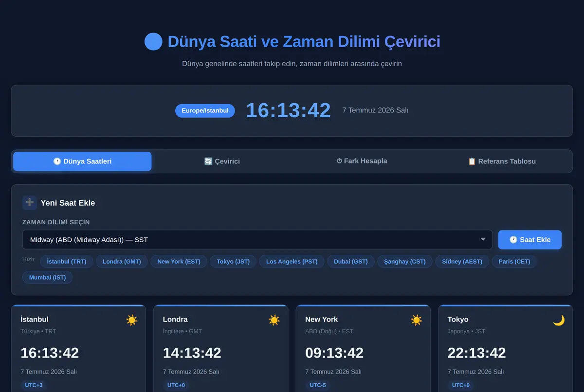
Task: Select the Tokyo (JST) quick chip
Action: coord(233,262)
